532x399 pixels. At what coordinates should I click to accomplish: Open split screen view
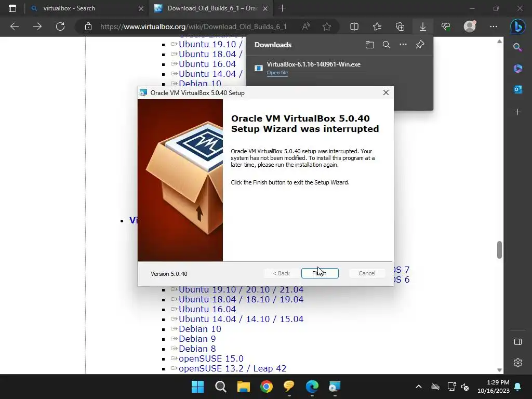click(354, 26)
